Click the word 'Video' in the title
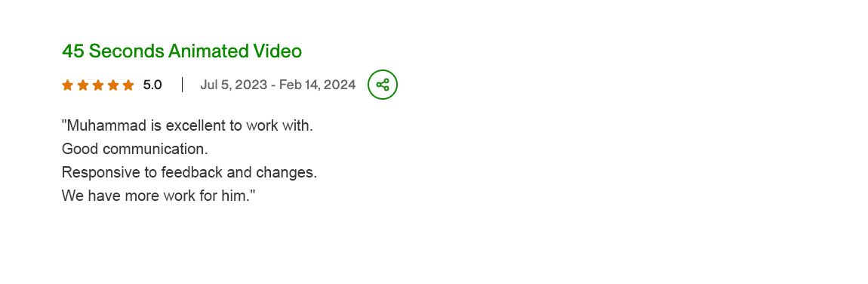 click(277, 51)
